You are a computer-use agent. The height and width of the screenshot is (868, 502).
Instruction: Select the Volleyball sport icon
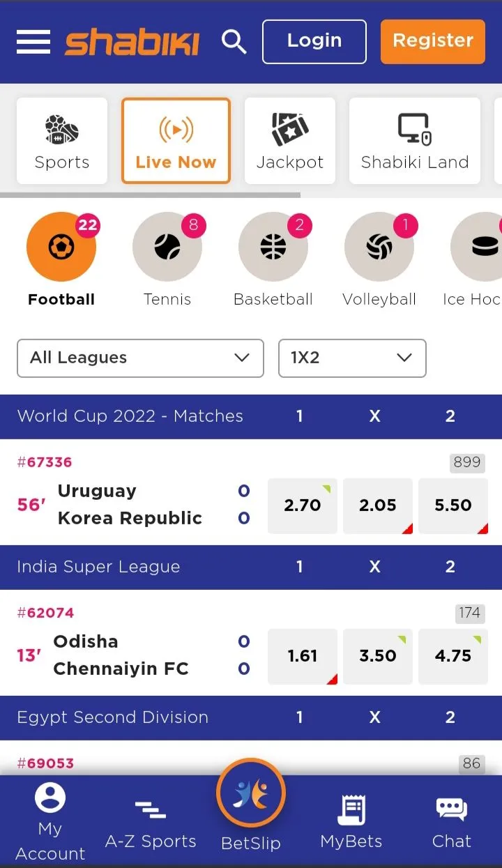point(379,248)
